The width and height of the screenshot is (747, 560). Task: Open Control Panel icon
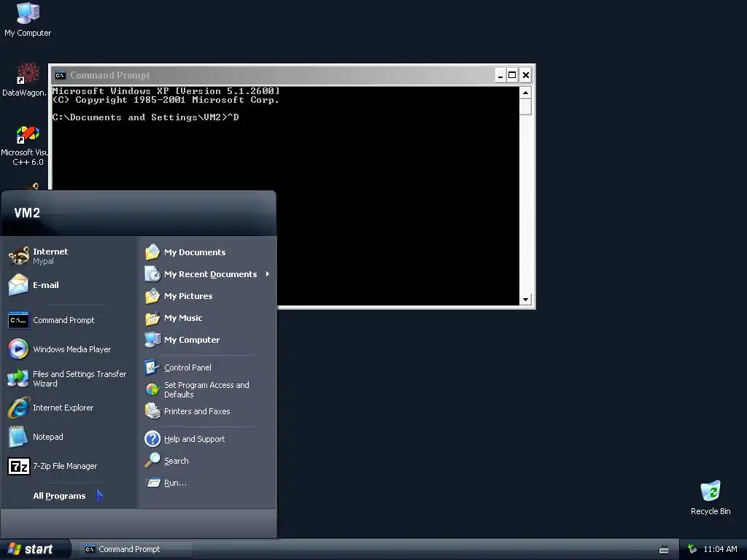(152, 367)
